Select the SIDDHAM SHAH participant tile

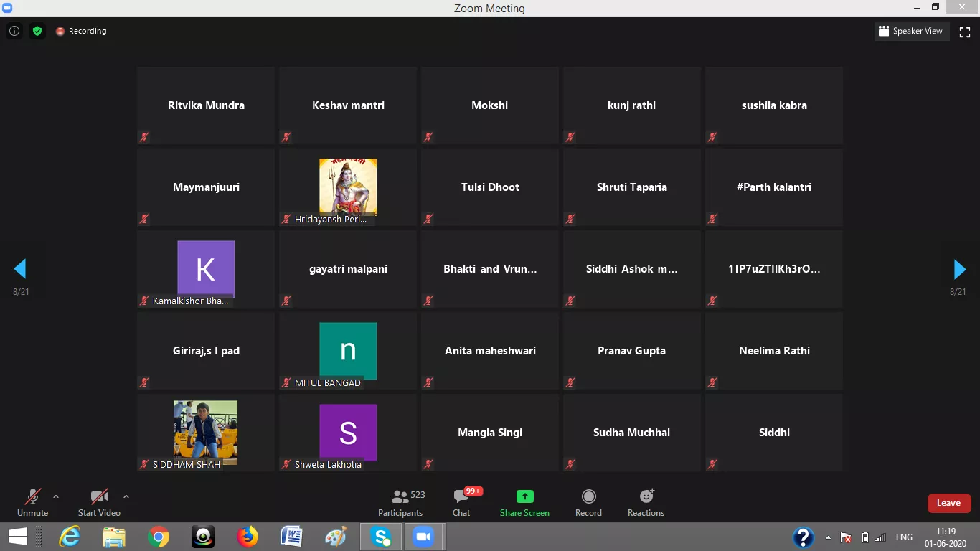(206, 432)
